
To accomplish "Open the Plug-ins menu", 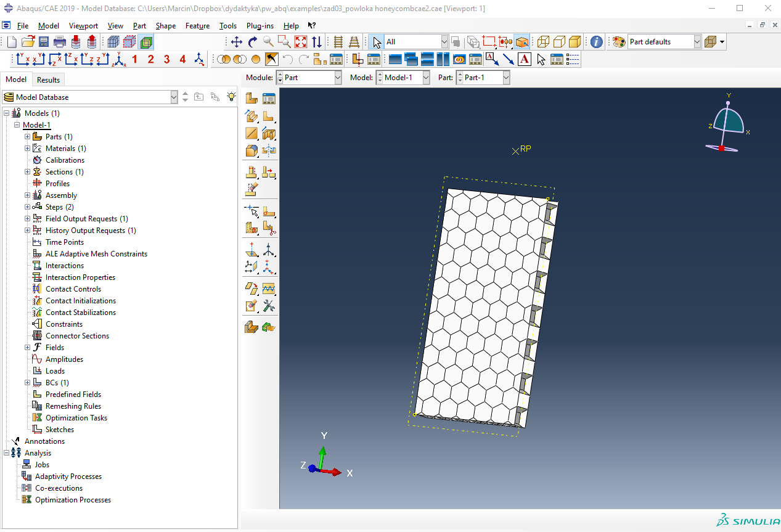I will tap(260, 26).
